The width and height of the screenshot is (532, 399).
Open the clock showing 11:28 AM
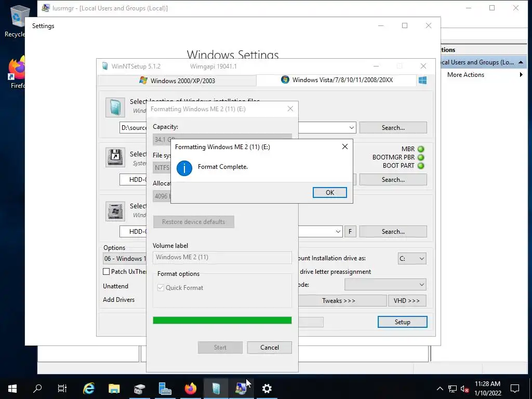click(487, 389)
